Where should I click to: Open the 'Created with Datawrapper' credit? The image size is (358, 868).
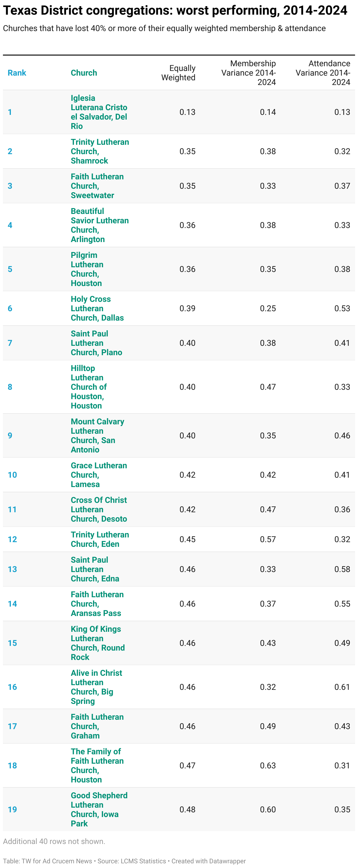tap(209, 861)
